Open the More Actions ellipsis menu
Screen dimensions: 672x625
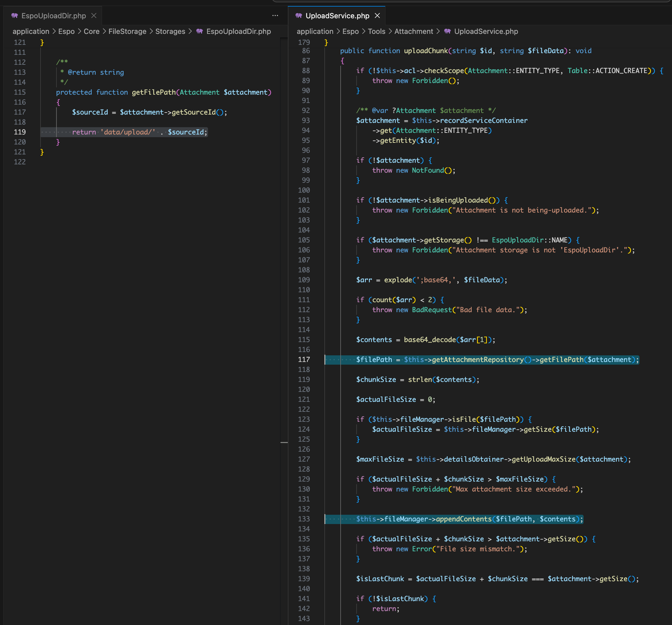pyautogui.click(x=275, y=16)
